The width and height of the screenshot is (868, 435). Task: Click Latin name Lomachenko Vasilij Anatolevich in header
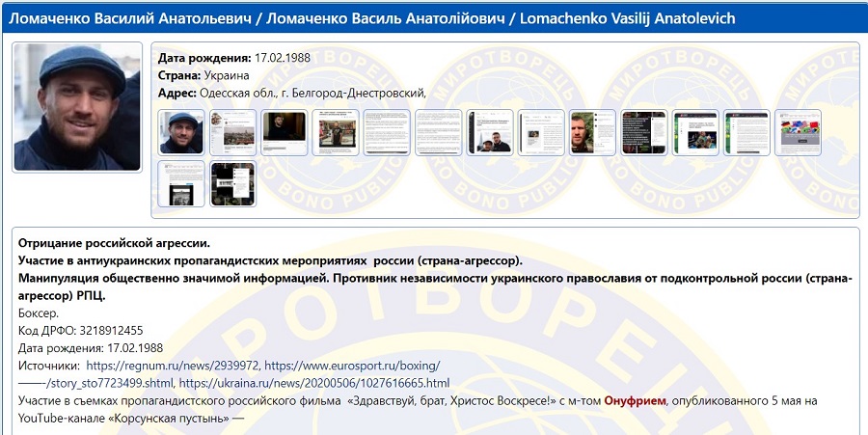point(627,18)
